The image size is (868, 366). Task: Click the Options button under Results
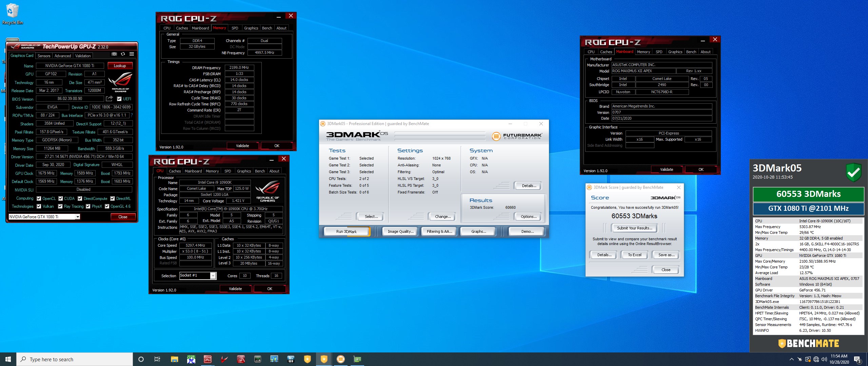coord(529,217)
